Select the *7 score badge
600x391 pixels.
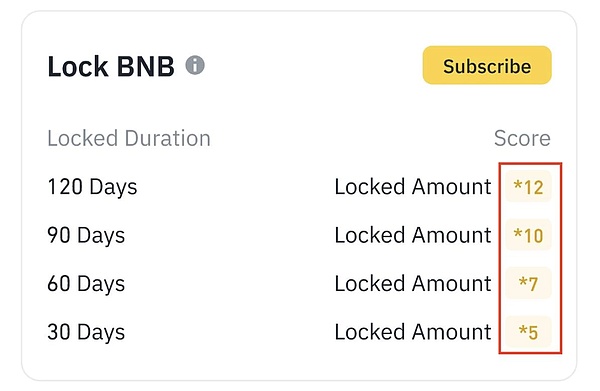click(528, 283)
